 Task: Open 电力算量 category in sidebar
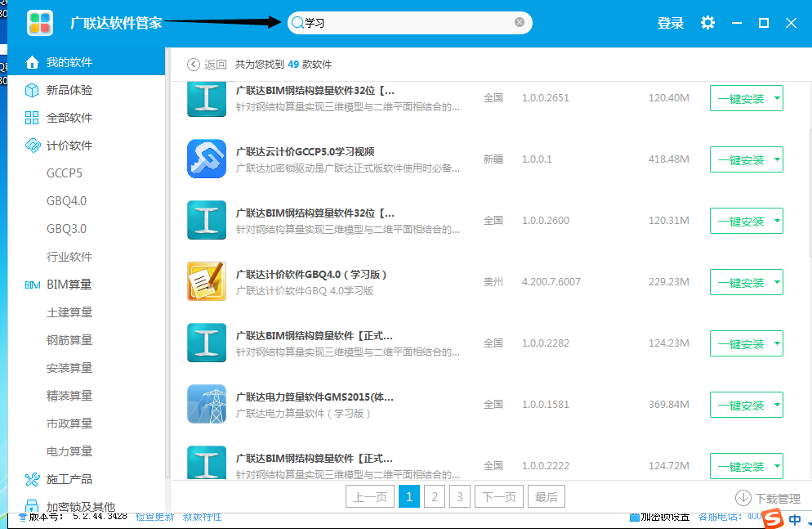[x=69, y=451]
